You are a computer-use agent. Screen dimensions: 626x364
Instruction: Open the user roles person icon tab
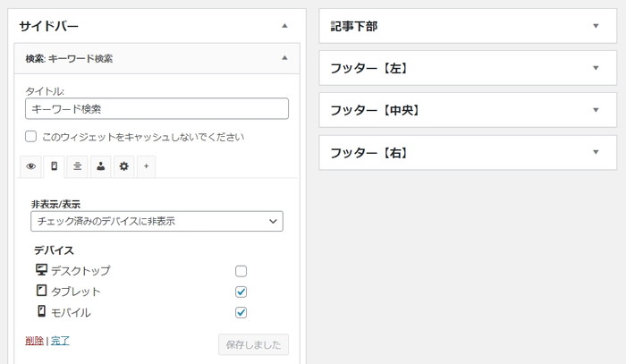pyautogui.click(x=100, y=166)
